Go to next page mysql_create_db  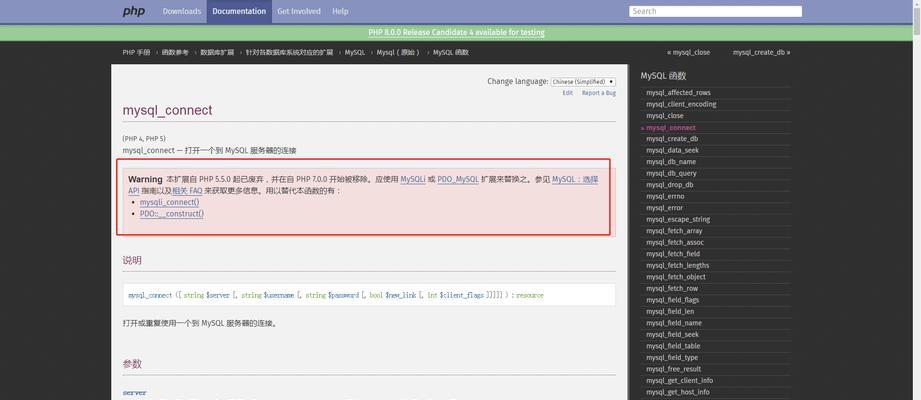pyautogui.click(x=761, y=52)
